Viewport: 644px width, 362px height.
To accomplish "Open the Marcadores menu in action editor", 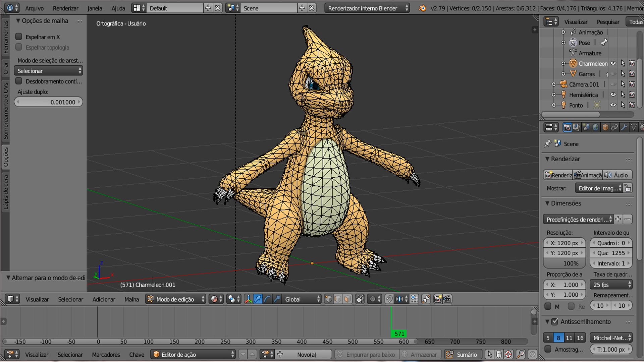I will click(106, 355).
